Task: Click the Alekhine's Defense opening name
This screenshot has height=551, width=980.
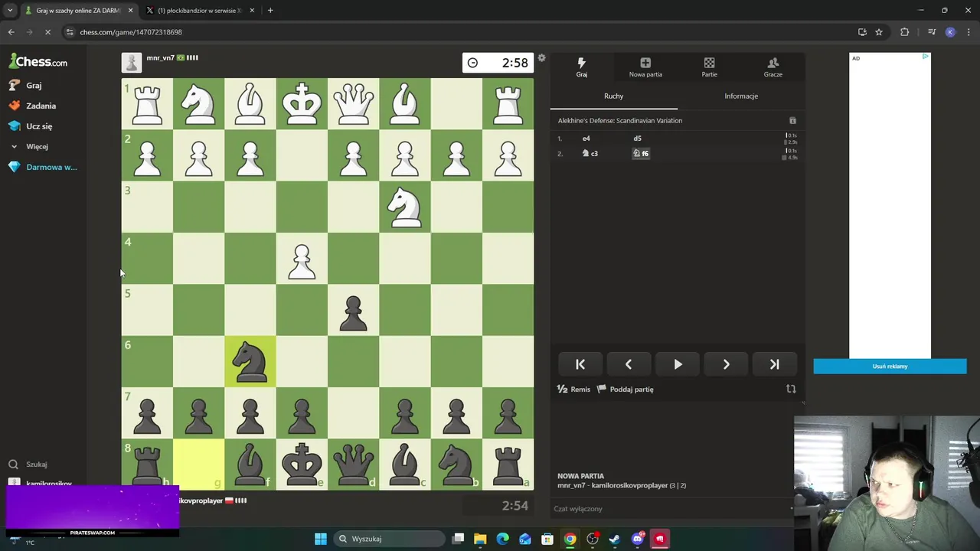Action: 620,120
